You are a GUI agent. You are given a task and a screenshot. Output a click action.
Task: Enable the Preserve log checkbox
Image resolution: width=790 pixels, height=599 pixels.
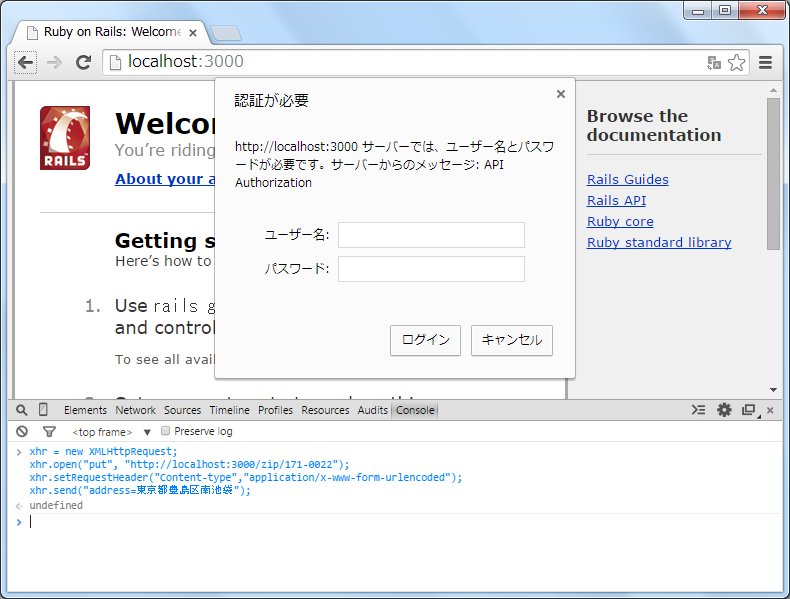pos(165,431)
